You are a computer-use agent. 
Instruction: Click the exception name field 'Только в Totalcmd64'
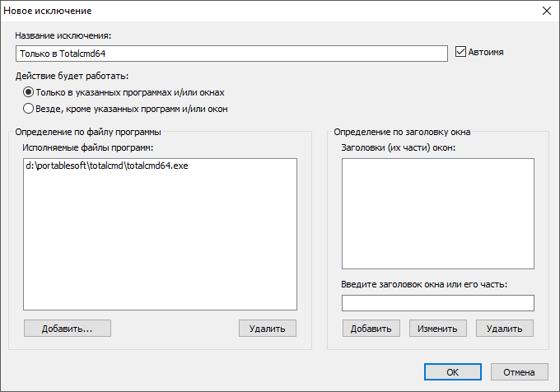point(231,54)
